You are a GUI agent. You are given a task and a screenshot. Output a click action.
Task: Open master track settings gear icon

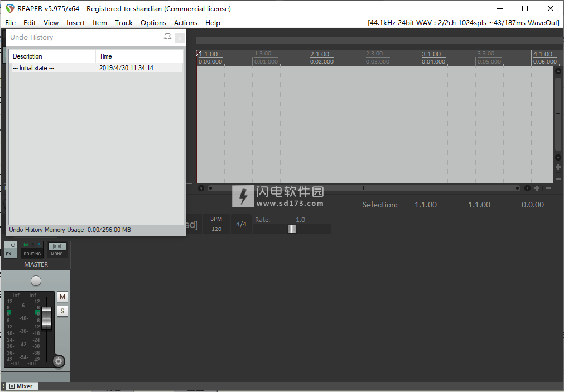coord(59,361)
